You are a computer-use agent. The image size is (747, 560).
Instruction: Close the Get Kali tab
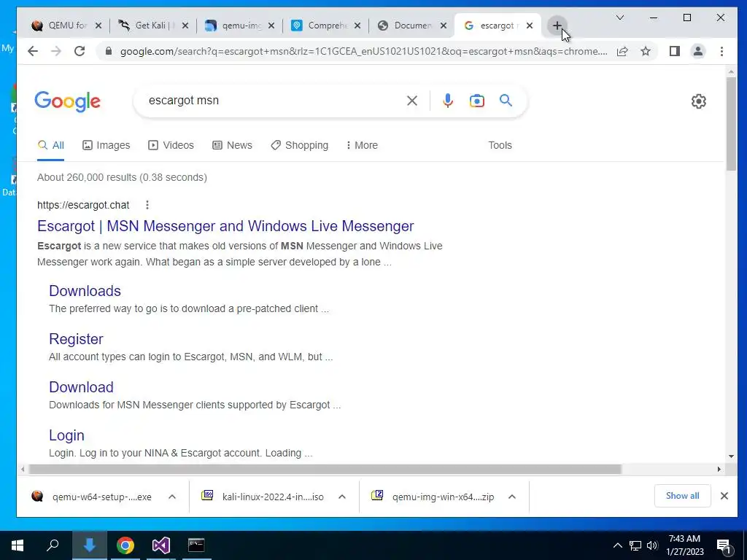coord(185,26)
